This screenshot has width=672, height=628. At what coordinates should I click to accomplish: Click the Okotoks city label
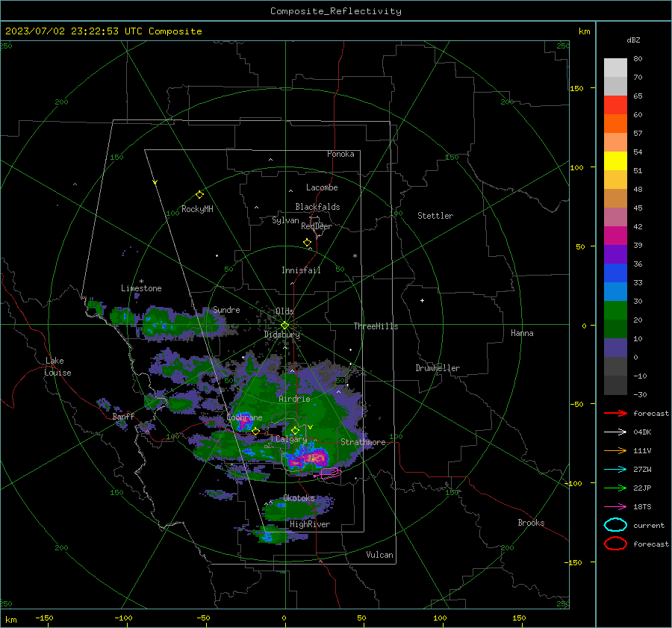299,498
